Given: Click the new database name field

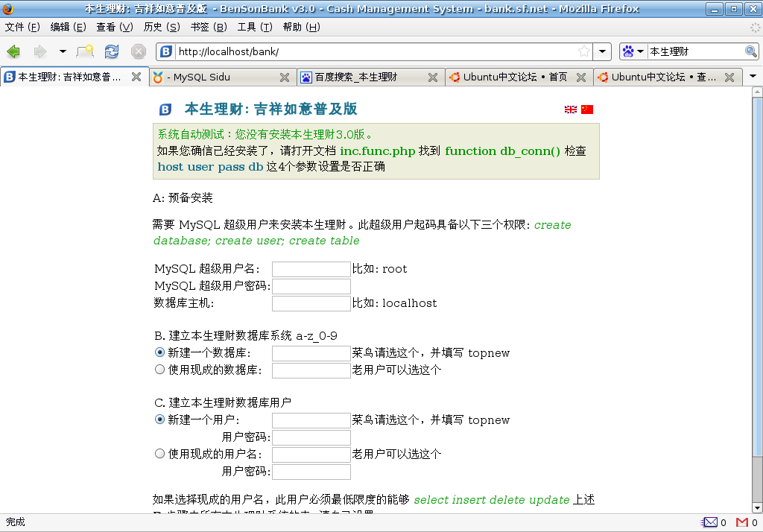Looking at the screenshot, I should pyautogui.click(x=311, y=353).
